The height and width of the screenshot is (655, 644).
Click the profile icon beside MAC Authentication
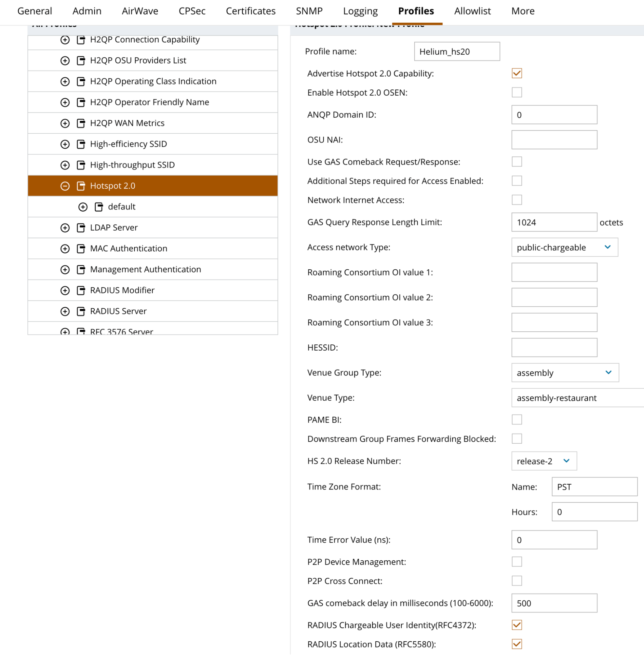pyautogui.click(x=81, y=249)
